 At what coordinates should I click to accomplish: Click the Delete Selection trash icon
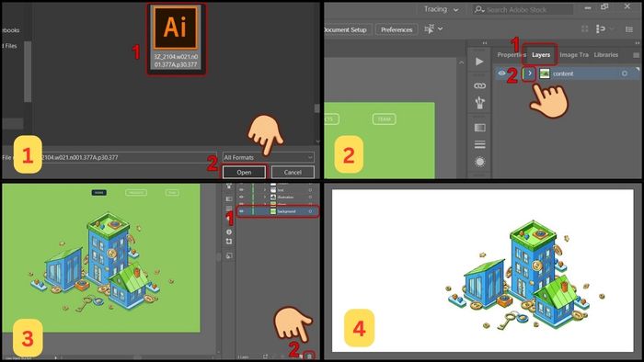pos(310,356)
